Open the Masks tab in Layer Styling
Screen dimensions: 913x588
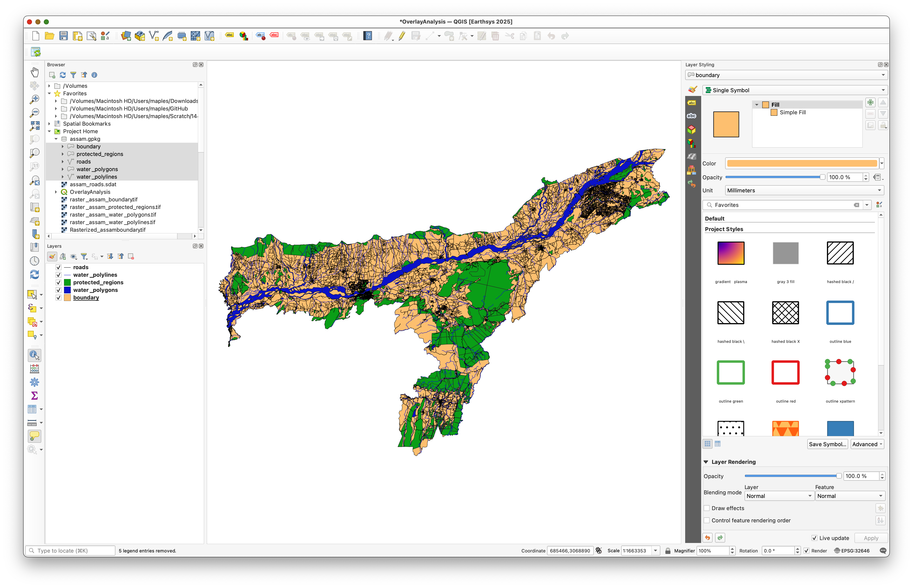pos(691,116)
